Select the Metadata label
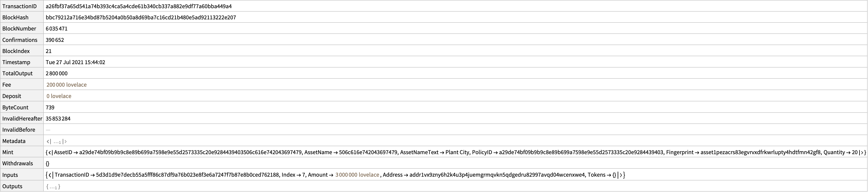This screenshot has width=868, height=192. pos(14,141)
